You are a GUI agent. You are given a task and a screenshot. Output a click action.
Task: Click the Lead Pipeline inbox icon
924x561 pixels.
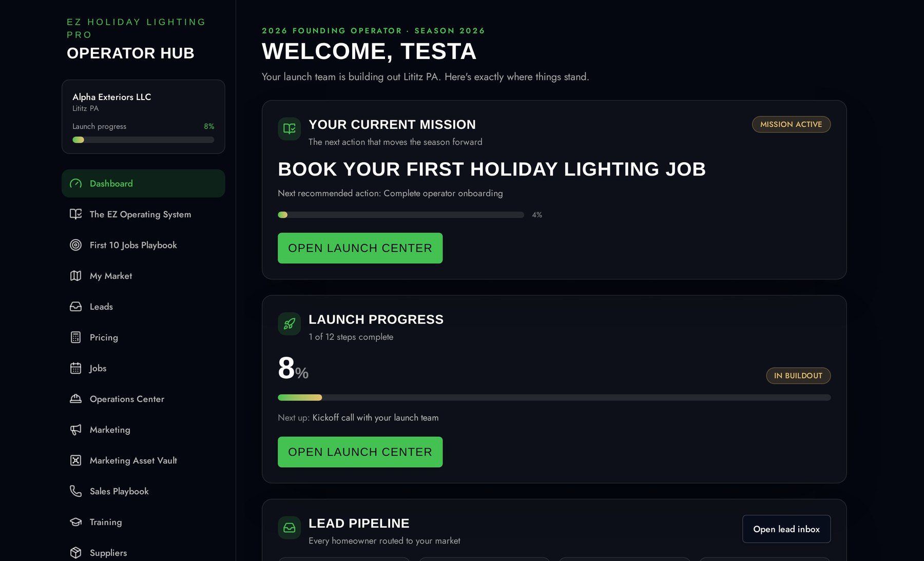pyautogui.click(x=290, y=528)
